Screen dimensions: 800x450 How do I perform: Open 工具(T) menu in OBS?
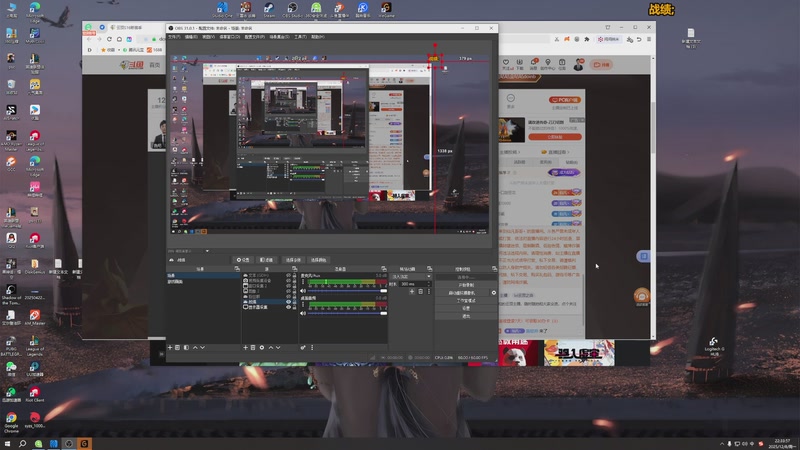coord(301,37)
